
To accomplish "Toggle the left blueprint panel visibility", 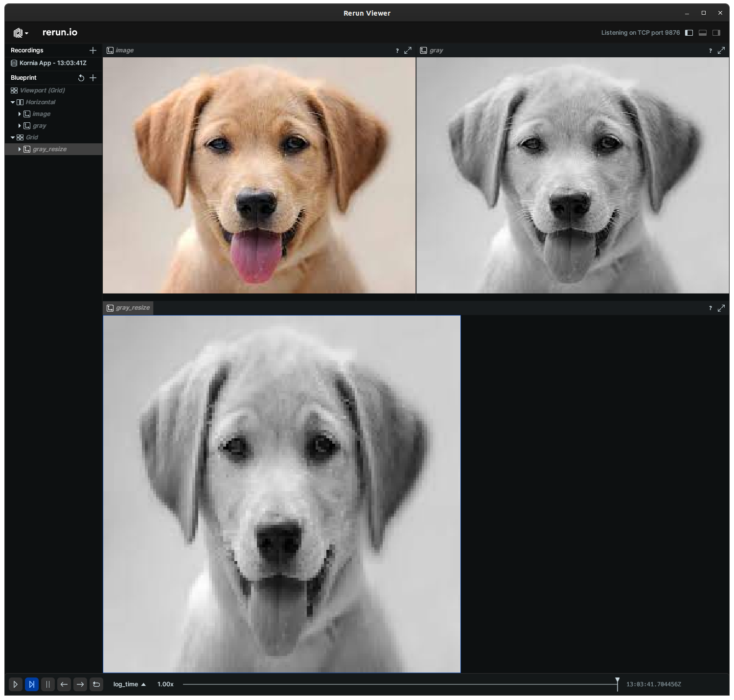I will [689, 32].
